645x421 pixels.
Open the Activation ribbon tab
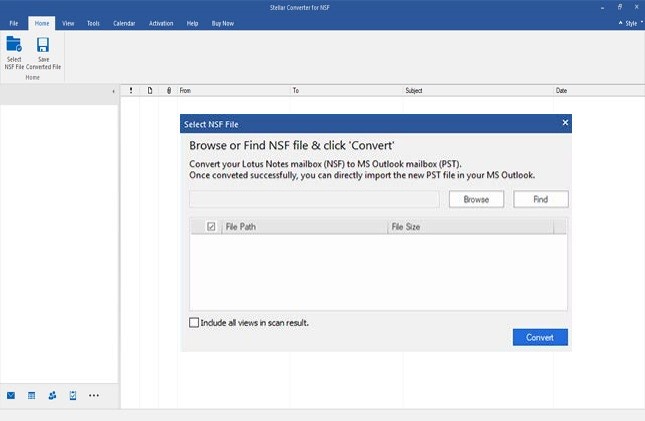tap(161, 23)
